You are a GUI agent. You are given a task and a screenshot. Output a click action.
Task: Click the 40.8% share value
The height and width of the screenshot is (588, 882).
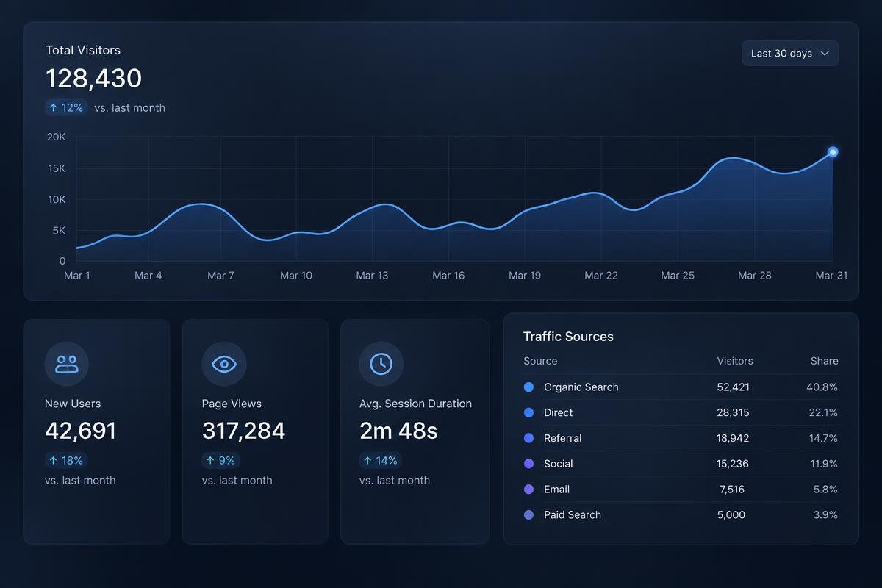coord(822,387)
